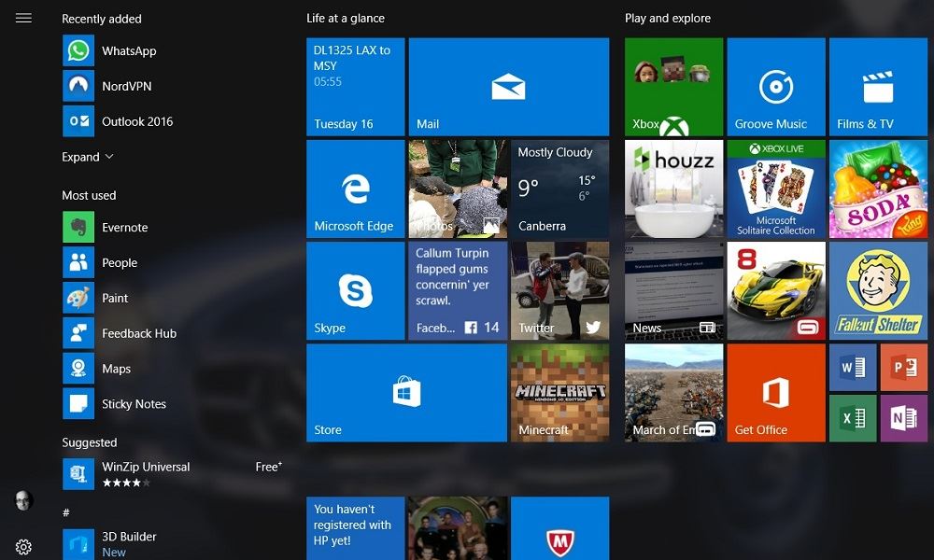934x560 pixels.
Task: Click the user account picture
Action: (x=23, y=500)
